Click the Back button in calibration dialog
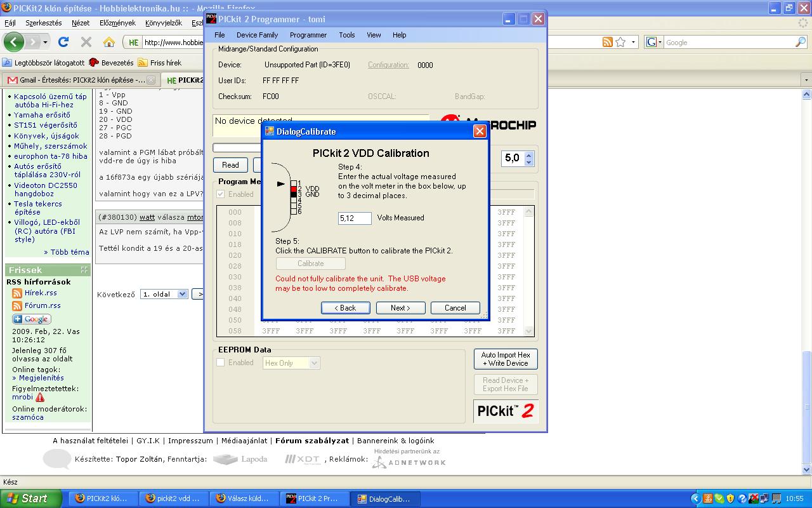 [x=346, y=308]
